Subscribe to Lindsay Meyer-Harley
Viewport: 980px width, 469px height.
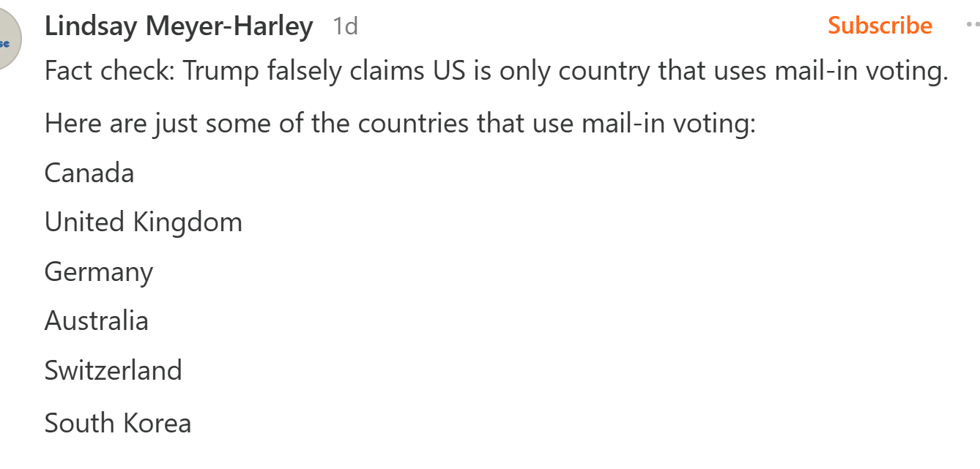880,26
